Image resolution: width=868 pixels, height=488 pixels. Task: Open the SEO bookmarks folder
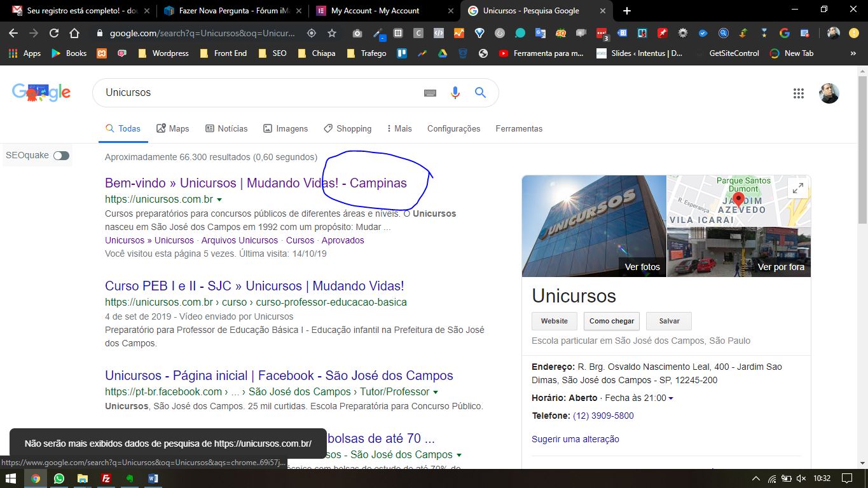273,53
